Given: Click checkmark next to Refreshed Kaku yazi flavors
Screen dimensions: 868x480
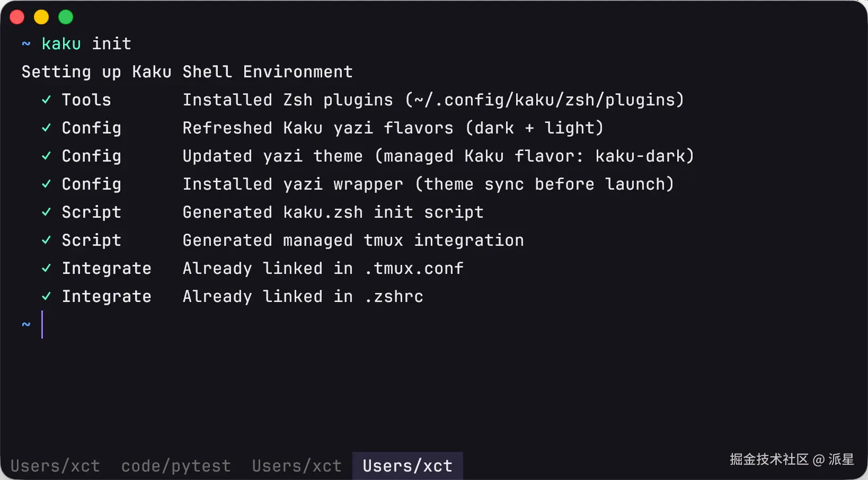Looking at the screenshot, I should click(47, 128).
